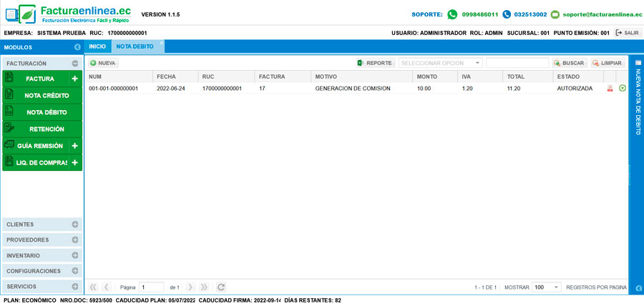Click the PDF icon in the first row
The height and width of the screenshot is (306, 644).
[610, 89]
